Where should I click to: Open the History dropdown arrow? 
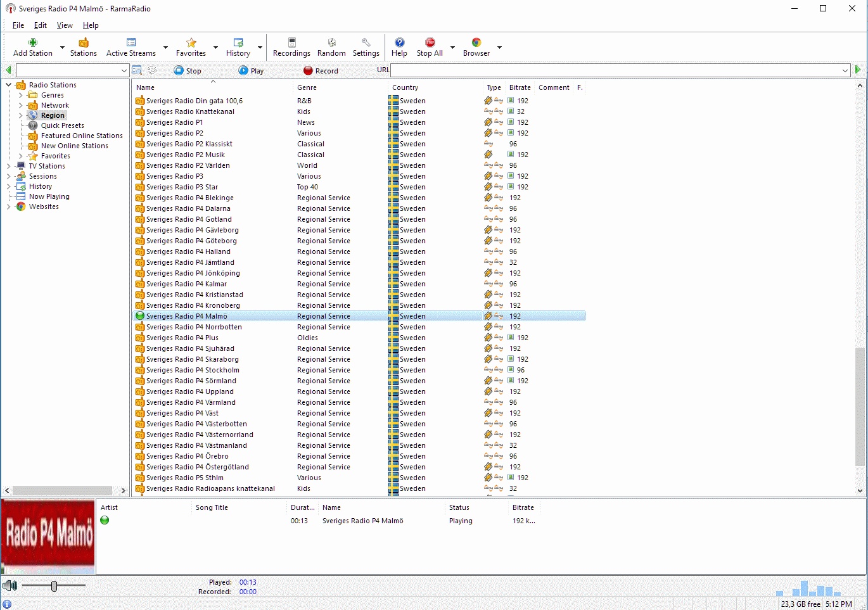[x=260, y=48]
